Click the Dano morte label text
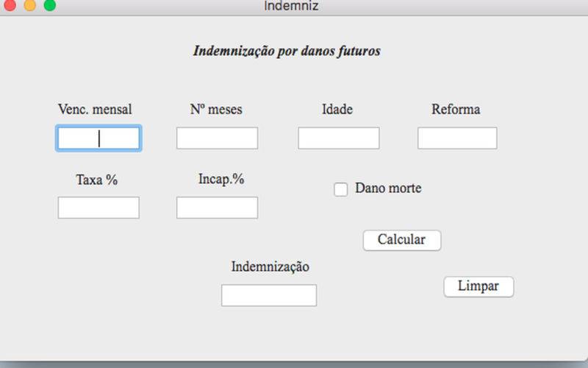Viewport: 588px width, 368px height. click(x=388, y=188)
